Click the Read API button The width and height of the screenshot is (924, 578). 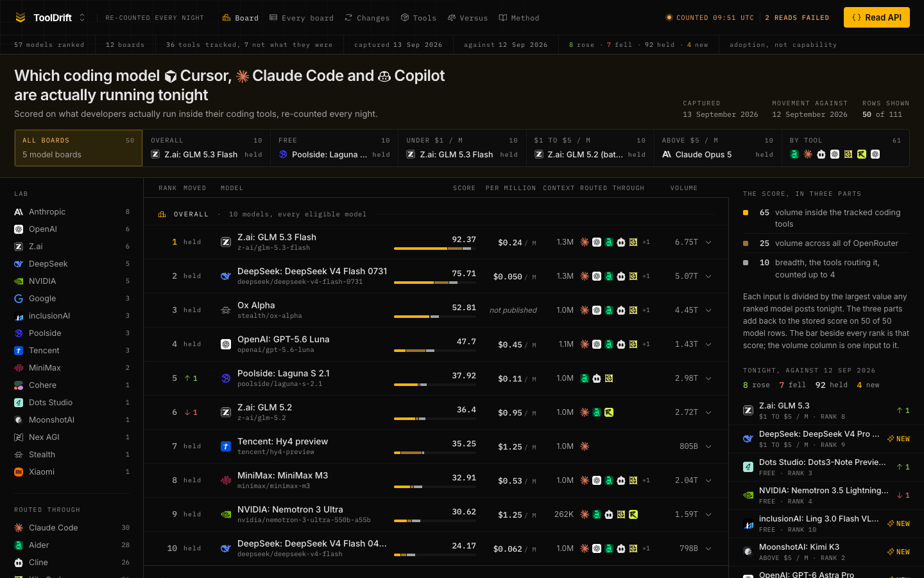point(877,17)
